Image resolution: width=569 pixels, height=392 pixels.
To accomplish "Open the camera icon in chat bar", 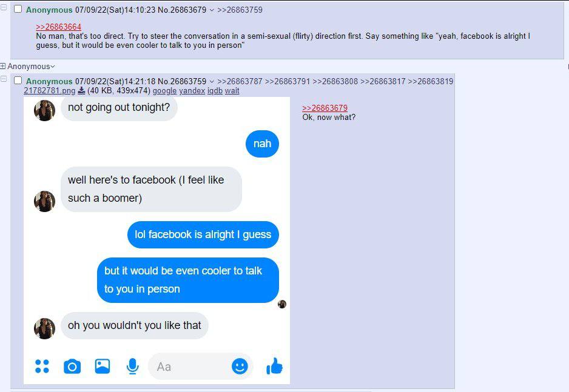I will (72, 367).
